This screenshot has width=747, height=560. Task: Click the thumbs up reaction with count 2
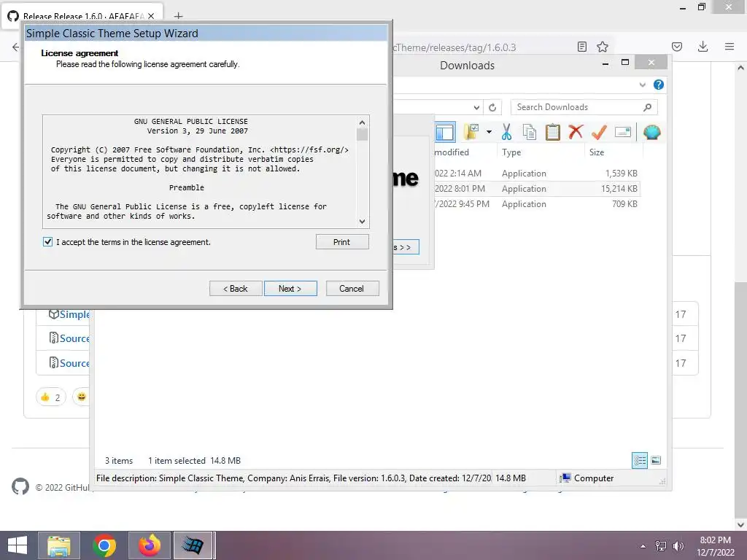click(50, 397)
